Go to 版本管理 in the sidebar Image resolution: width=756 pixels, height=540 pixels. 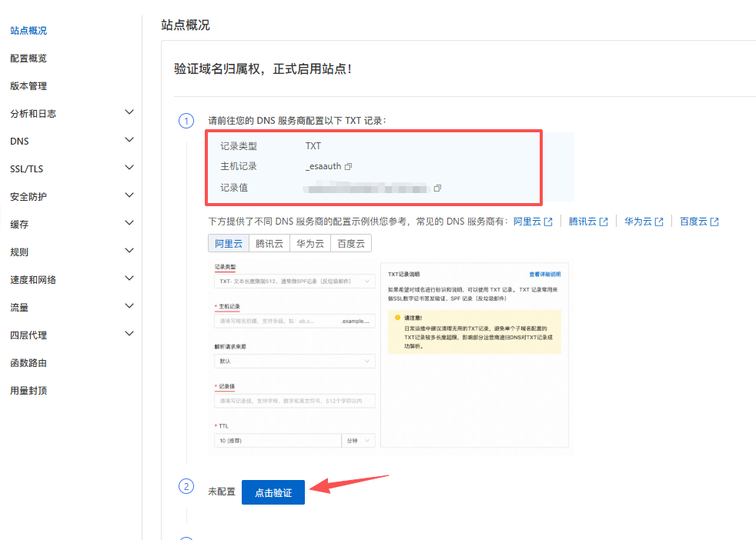click(28, 86)
